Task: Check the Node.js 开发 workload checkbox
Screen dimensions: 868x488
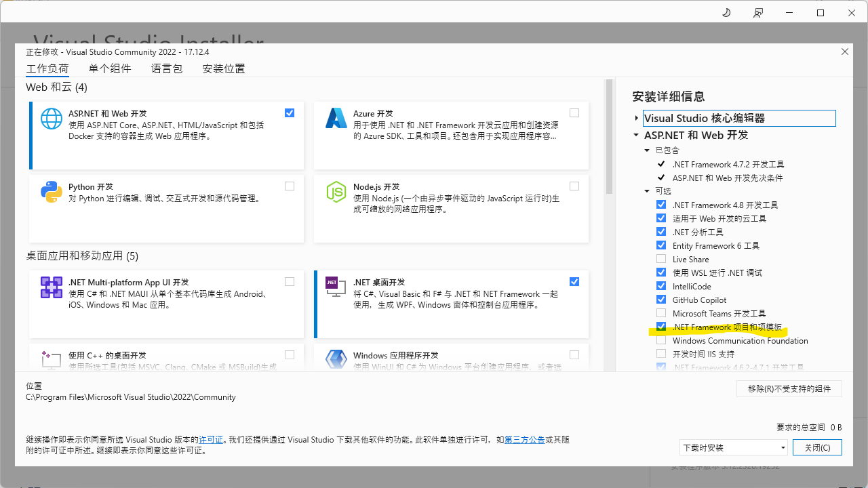Action: [574, 186]
